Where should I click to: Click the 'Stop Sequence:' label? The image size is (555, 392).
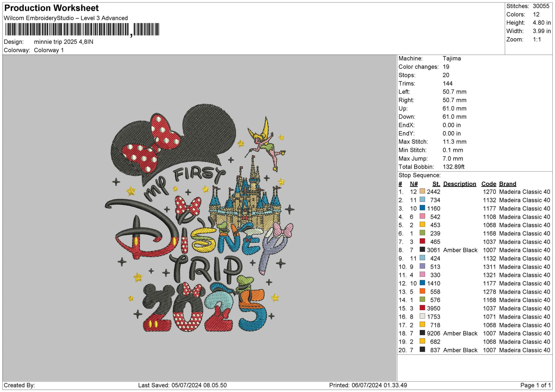[419, 175]
